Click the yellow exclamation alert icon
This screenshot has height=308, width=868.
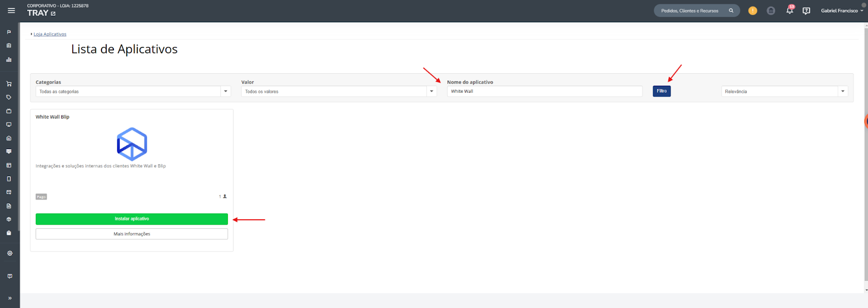[x=752, y=10]
